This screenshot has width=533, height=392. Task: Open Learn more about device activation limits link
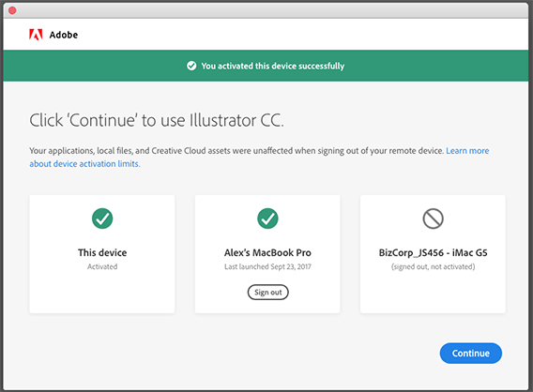[259, 158]
